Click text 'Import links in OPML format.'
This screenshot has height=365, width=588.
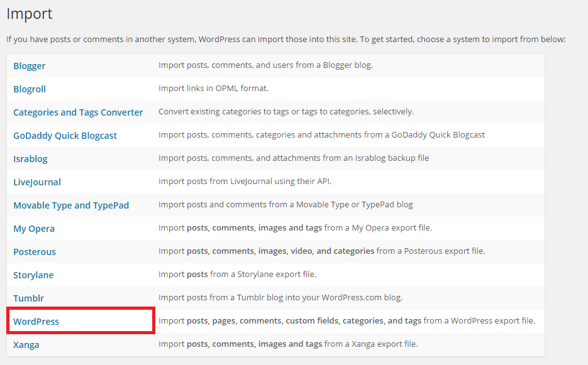[213, 89]
